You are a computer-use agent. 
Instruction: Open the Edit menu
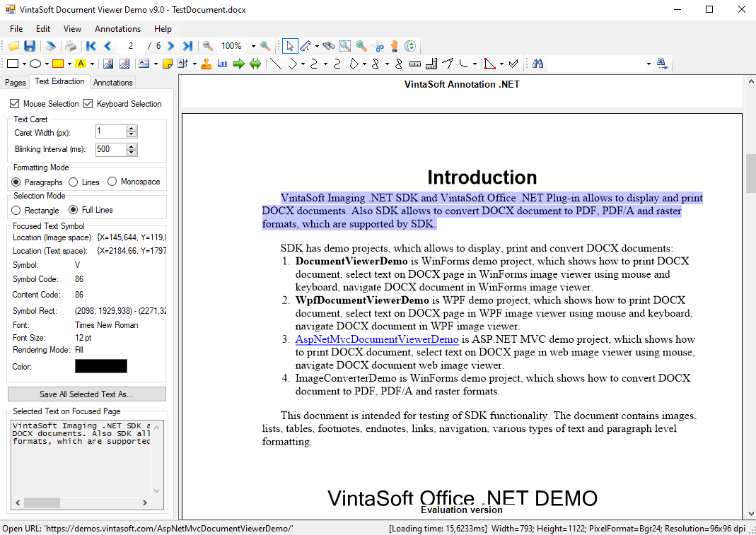pyautogui.click(x=43, y=29)
